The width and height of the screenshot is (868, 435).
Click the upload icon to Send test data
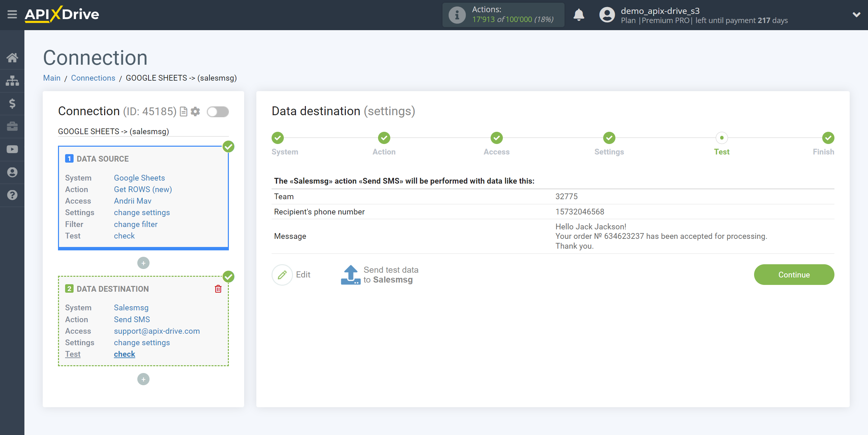(x=350, y=274)
